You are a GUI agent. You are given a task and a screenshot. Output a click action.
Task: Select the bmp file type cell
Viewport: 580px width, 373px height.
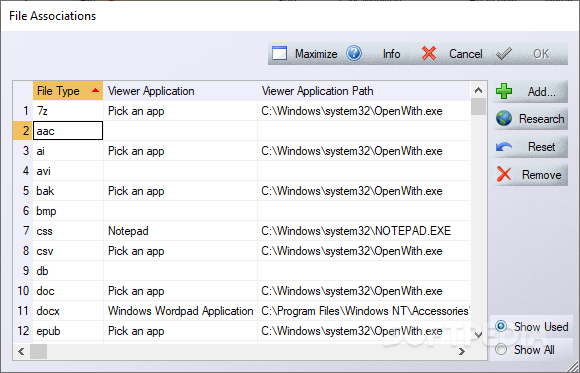point(68,211)
